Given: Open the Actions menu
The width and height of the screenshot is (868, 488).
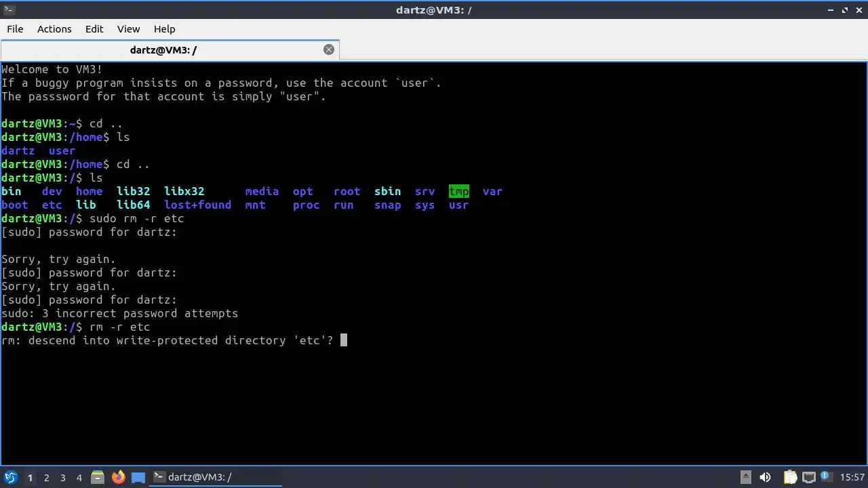Looking at the screenshot, I should 54,29.
